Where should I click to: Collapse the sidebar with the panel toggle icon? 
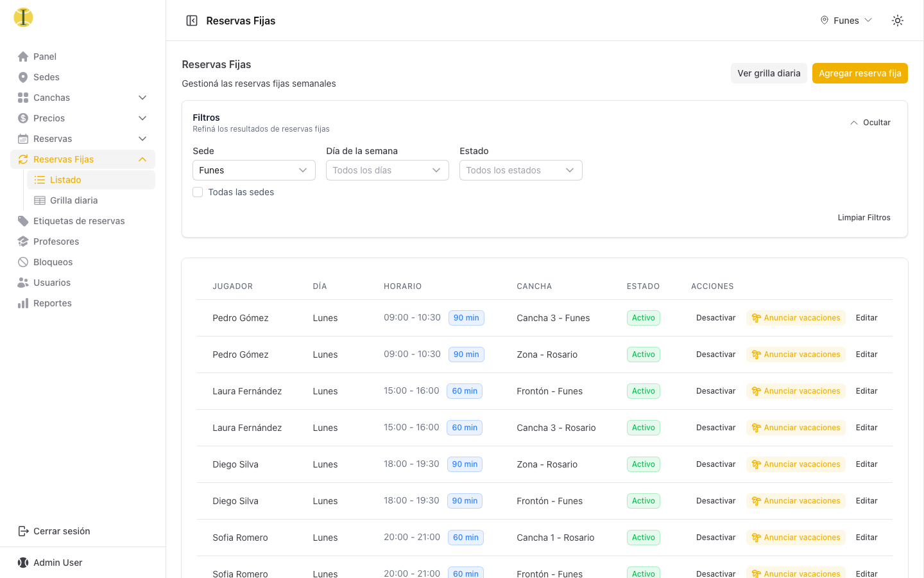tap(192, 21)
